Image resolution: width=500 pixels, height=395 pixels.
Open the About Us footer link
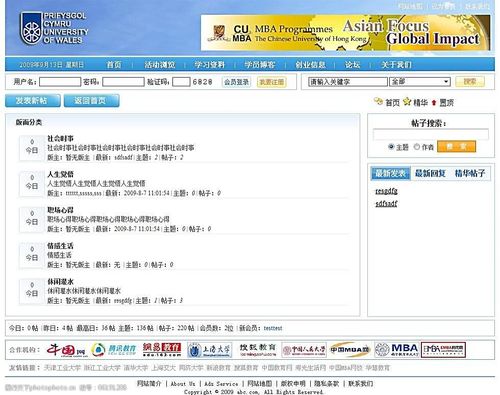click(x=183, y=384)
